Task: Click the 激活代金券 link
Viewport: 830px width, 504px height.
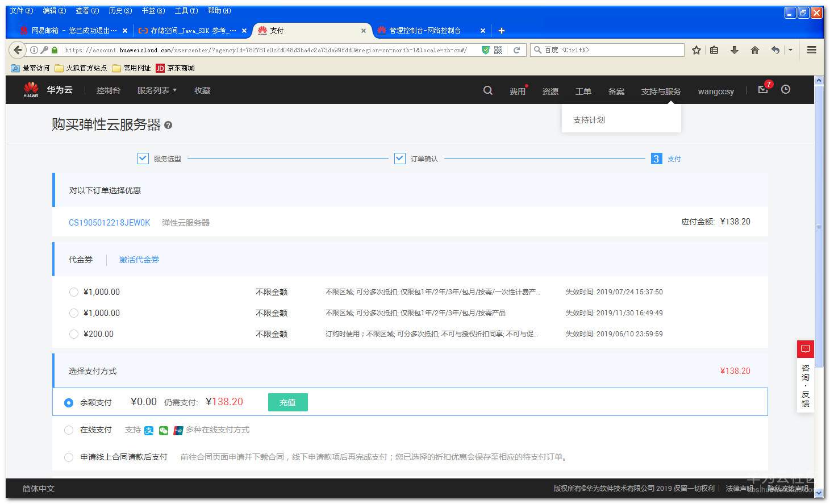Action: pos(139,260)
